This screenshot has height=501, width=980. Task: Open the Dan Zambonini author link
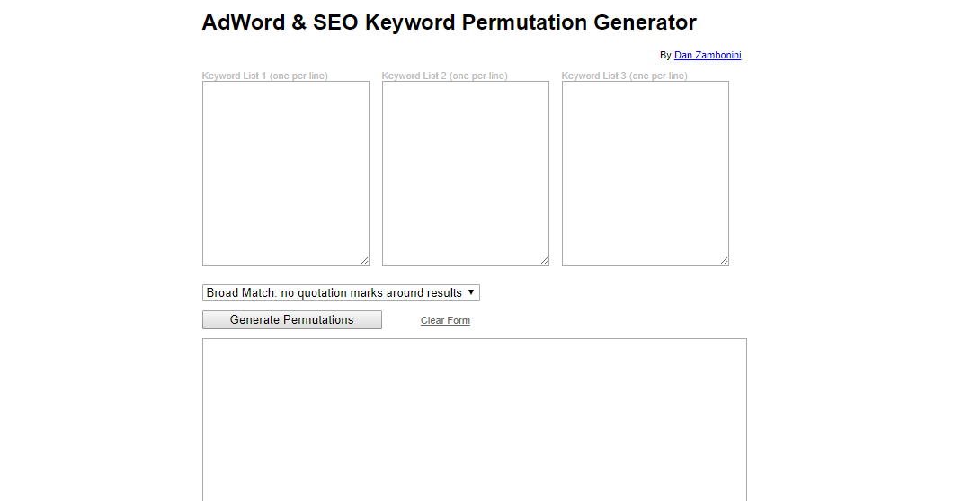tap(708, 56)
